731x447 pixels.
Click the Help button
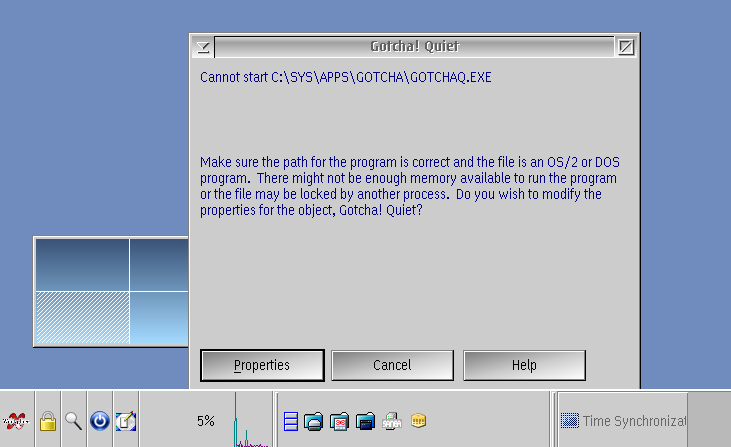[524, 365]
